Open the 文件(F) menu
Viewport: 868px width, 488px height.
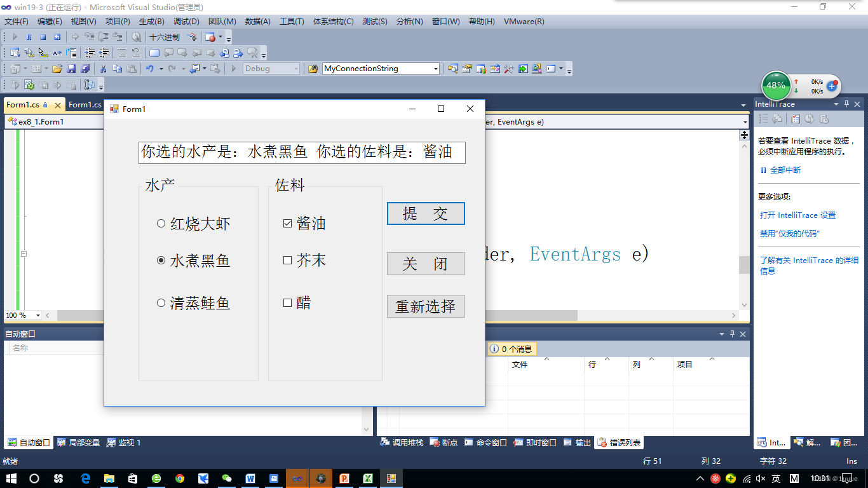click(17, 22)
